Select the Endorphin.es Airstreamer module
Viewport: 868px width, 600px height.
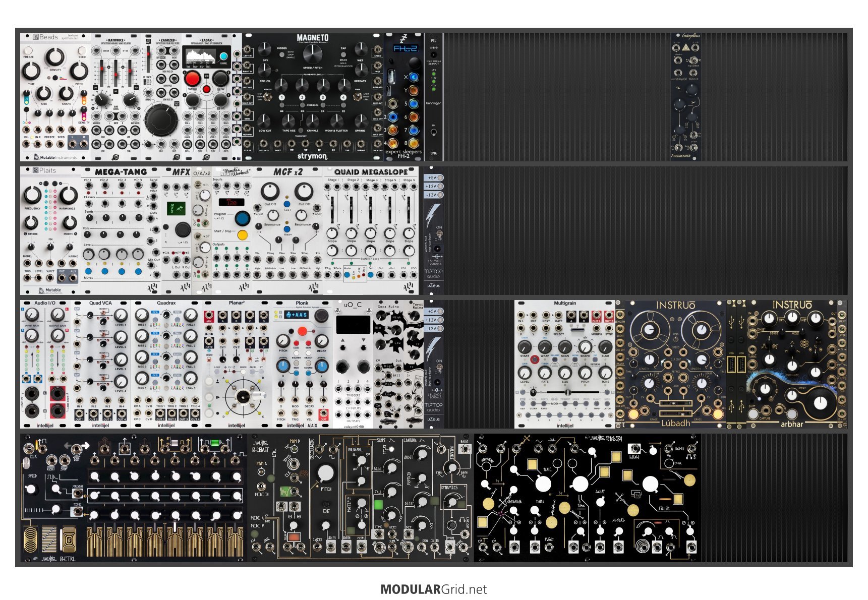click(x=685, y=97)
